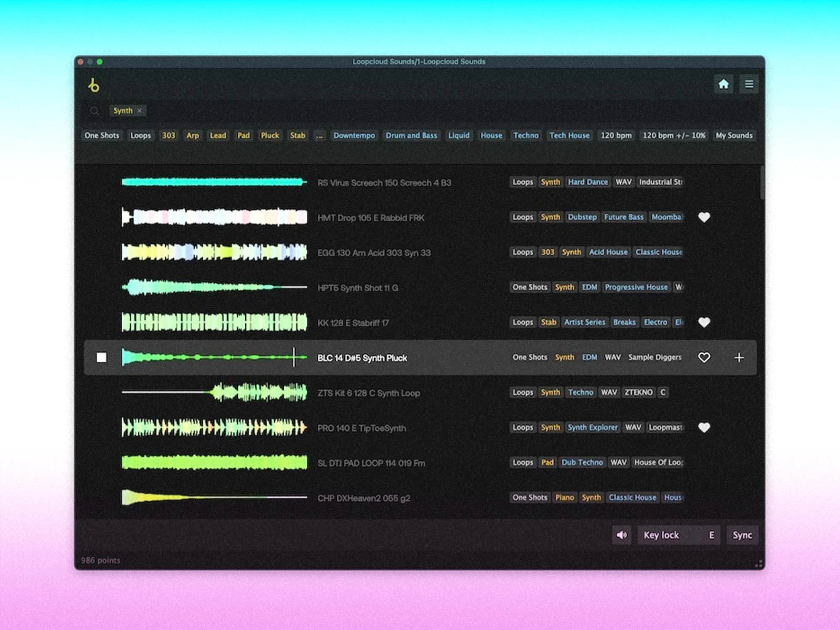The height and width of the screenshot is (630, 840).
Task: Unfavorite PRO 140 E TipToeSynth
Action: 704,428
